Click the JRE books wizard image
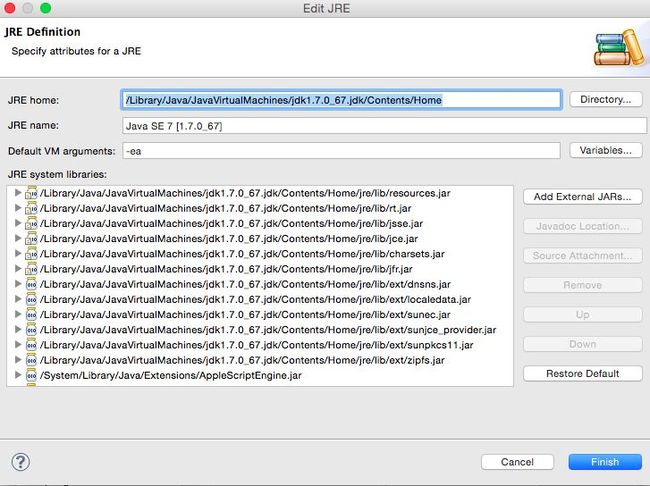The image size is (650, 486). 620,47
